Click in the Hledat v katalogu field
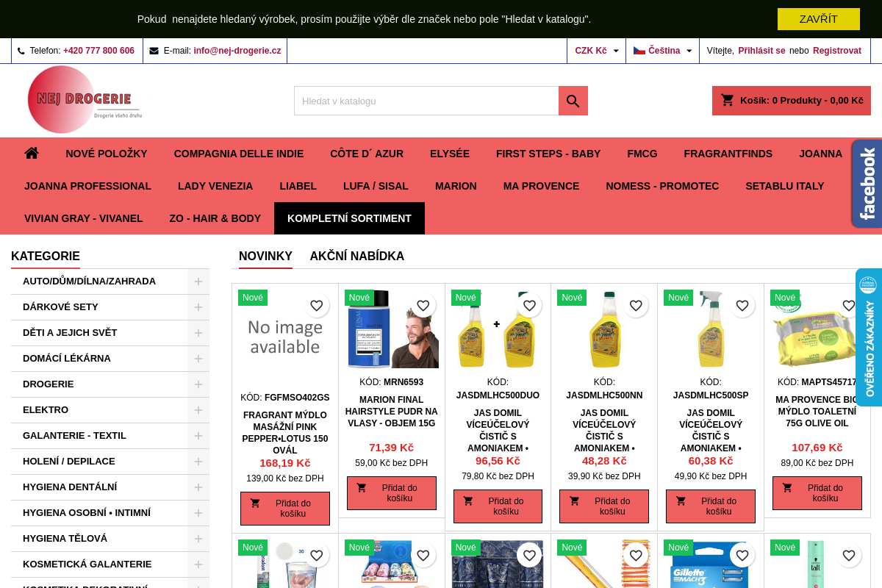Screen dimensions: 882x588 tap(426, 101)
